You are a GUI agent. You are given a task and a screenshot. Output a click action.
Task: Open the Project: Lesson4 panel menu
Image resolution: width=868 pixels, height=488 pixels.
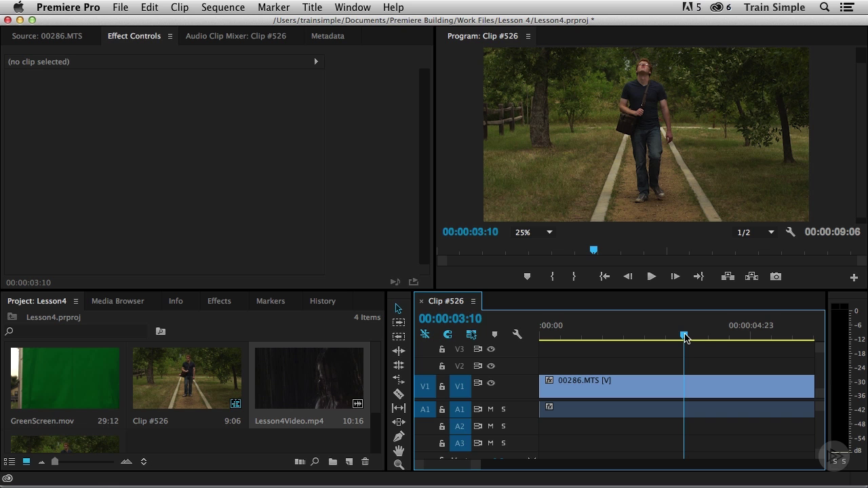pyautogui.click(x=76, y=301)
